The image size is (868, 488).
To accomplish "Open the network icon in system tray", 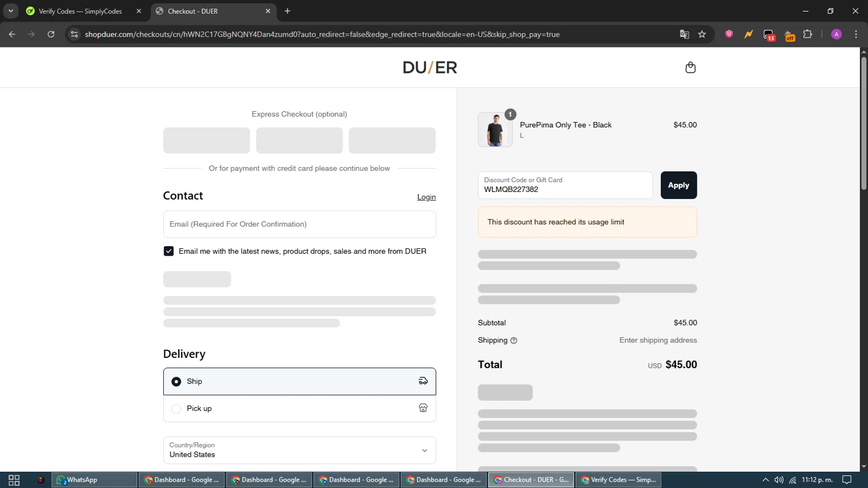I will pos(793,480).
